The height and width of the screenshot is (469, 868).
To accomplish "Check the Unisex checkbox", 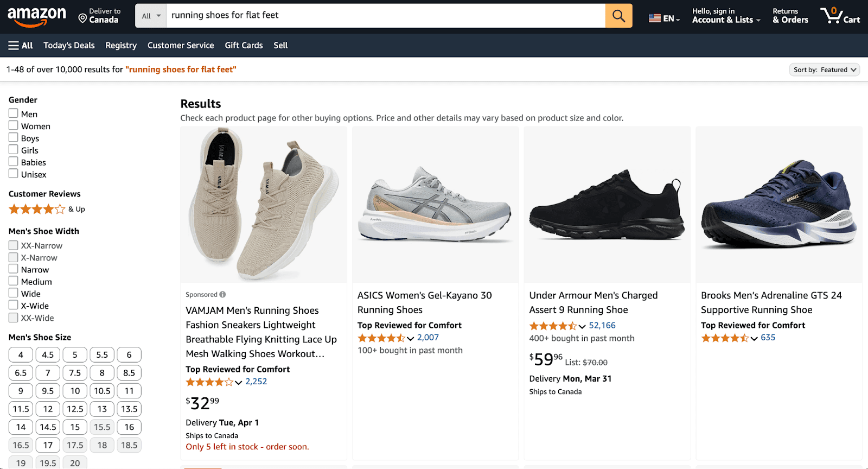I will tap(12, 174).
